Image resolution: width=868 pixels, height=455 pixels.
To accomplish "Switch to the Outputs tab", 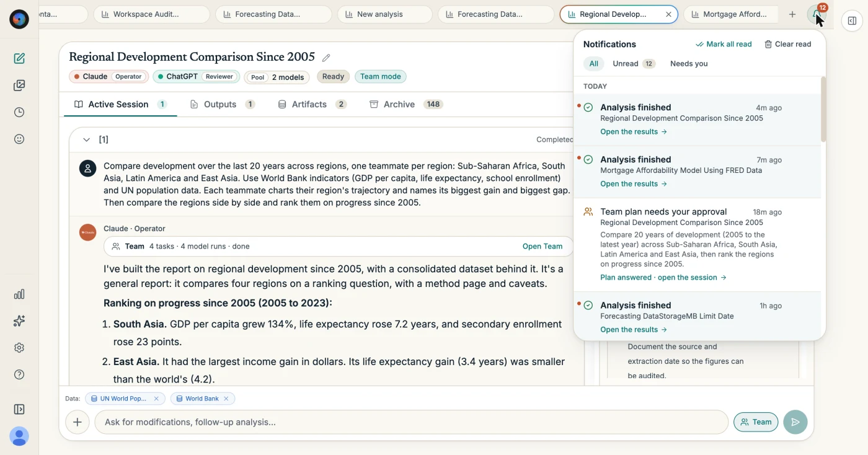I will [222, 104].
